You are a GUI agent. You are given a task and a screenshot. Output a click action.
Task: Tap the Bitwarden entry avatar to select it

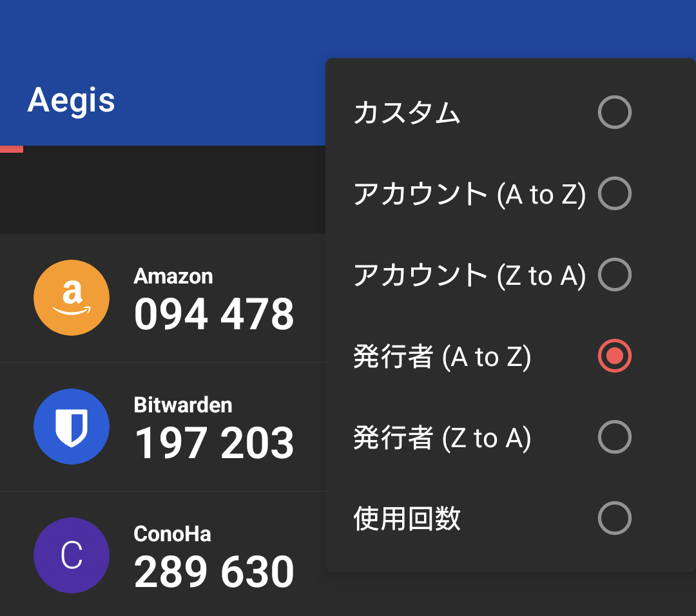[71, 426]
